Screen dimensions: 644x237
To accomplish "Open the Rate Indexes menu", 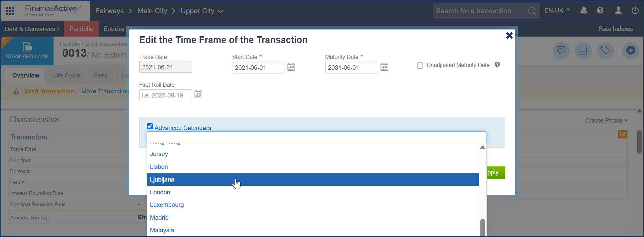I will [615, 29].
